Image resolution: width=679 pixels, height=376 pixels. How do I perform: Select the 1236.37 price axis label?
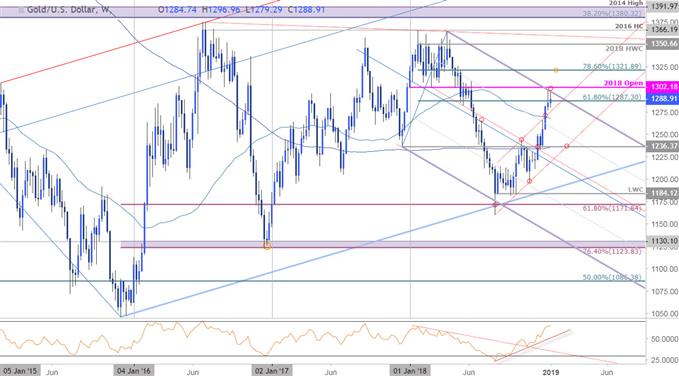click(x=662, y=146)
